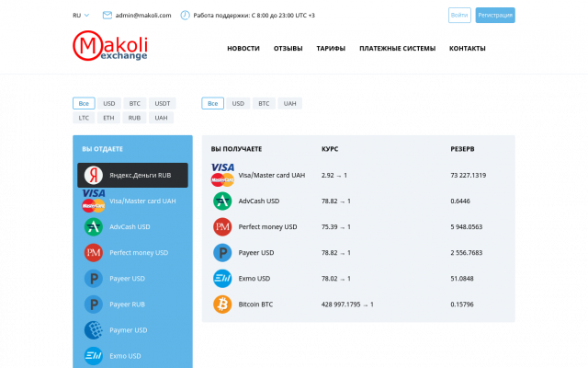Click the admin@makoli.com email link
Image resolution: width=588 pixels, height=368 pixels.
[143, 16]
